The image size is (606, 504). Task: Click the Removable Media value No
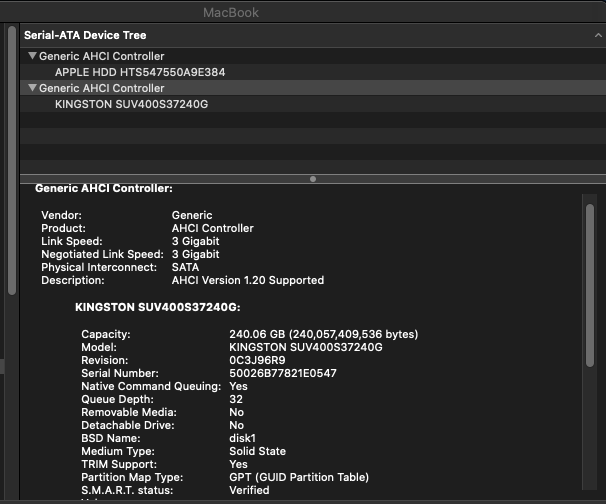tap(237, 412)
